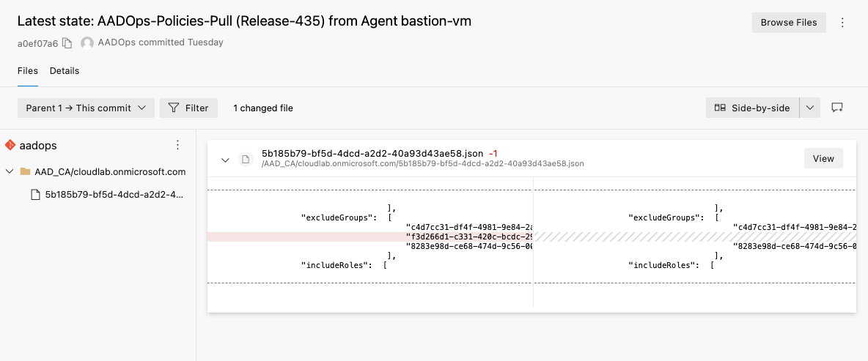The image size is (868, 361).
Task: Click right pane line 8283e98d-ce68-474d
Action: click(795, 246)
